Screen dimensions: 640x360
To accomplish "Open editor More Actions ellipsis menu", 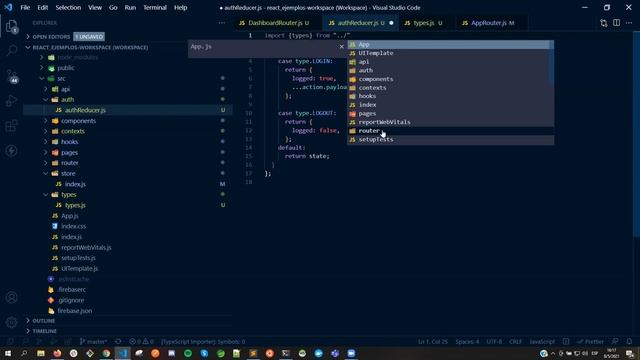I will [x=629, y=23].
